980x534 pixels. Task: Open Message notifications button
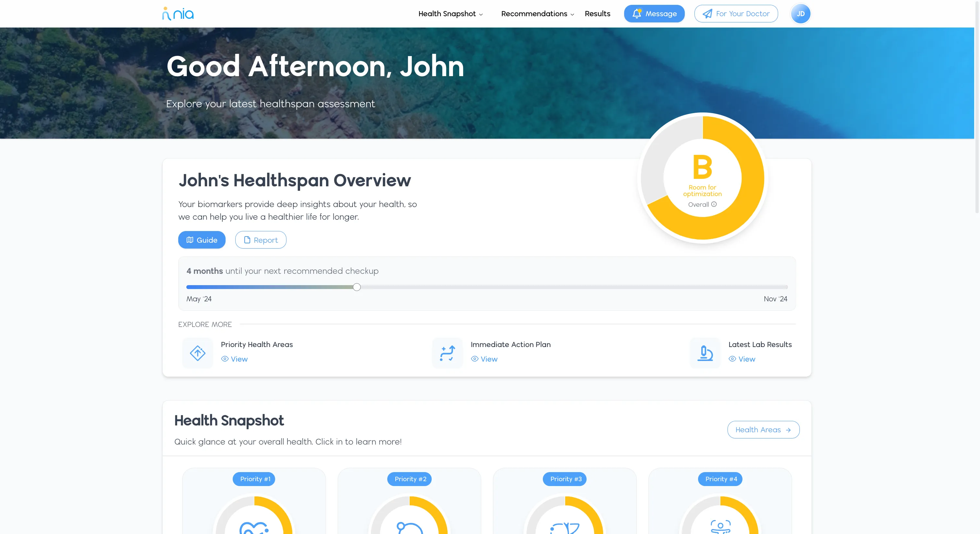point(654,14)
